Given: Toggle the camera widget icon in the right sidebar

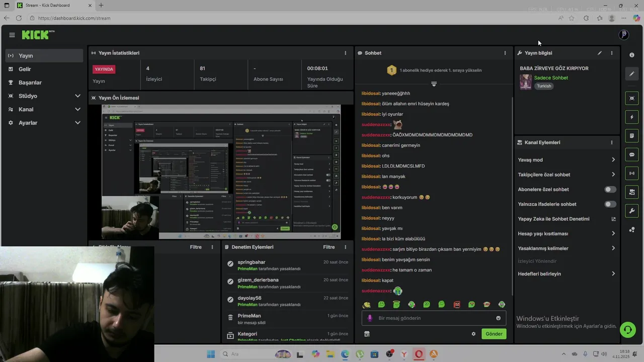Looking at the screenshot, I should coord(632,192).
